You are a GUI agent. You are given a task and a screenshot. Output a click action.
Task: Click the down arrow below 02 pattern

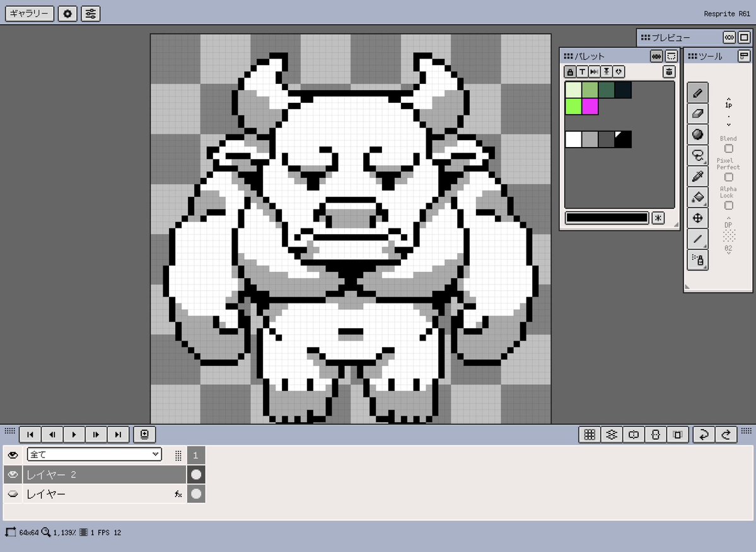(x=728, y=254)
